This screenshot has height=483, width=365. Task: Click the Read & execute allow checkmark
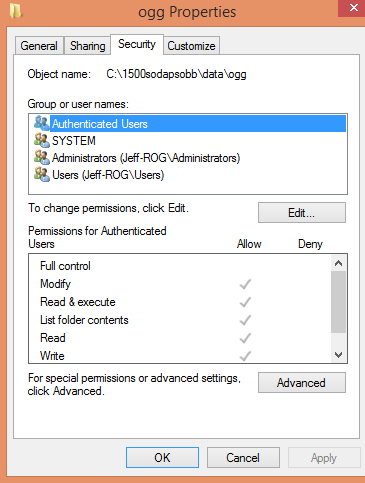click(245, 302)
